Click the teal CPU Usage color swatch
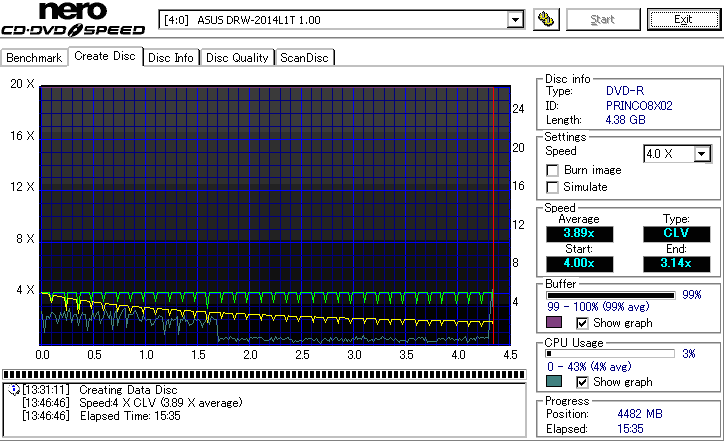This screenshot has height=441, width=724. (554, 381)
